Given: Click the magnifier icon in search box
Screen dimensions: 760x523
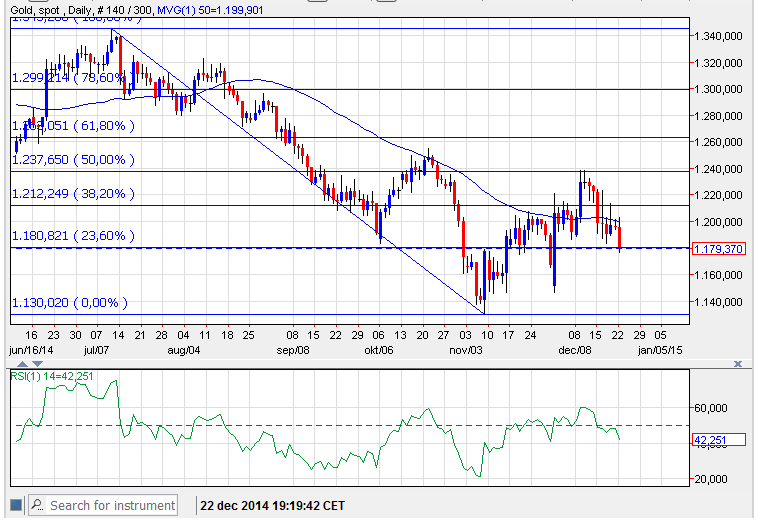Looking at the screenshot, I should coord(37,505).
